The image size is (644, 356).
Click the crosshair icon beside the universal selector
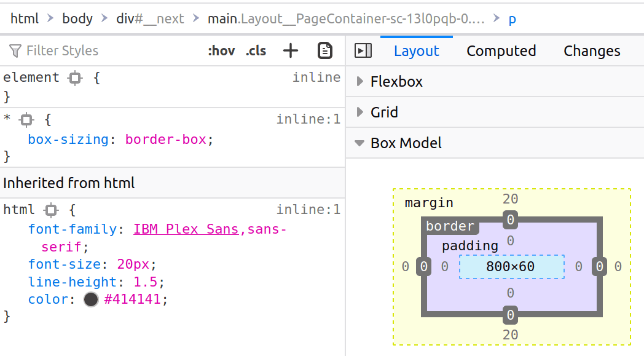coord(26,119)
